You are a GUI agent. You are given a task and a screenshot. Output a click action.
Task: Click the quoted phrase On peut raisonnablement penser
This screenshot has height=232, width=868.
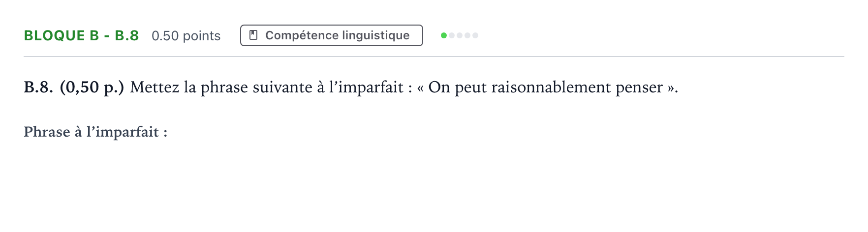[546, 87]
